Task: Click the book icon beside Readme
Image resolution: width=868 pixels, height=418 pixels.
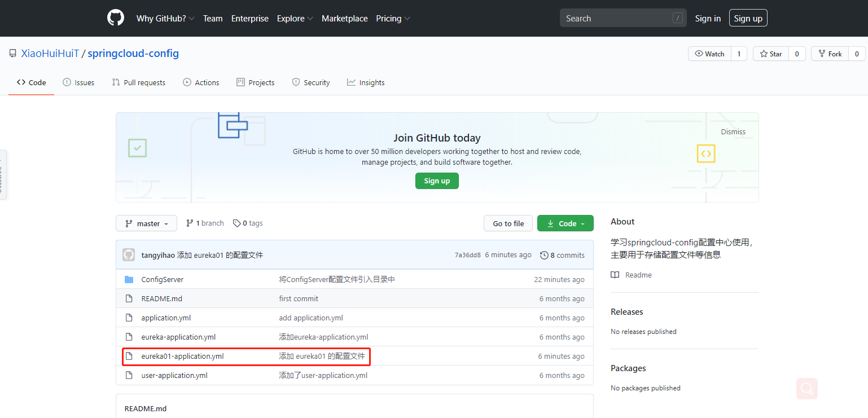Action: 615,275
